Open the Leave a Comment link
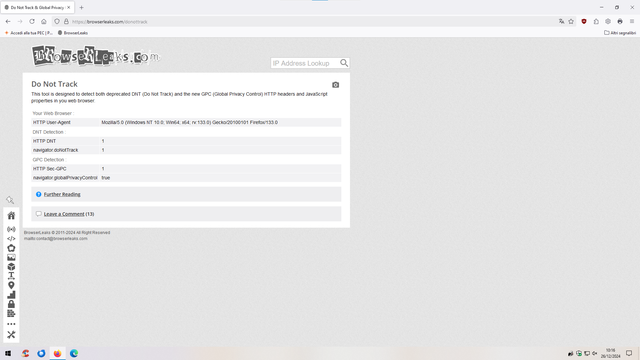 [64, 214]
